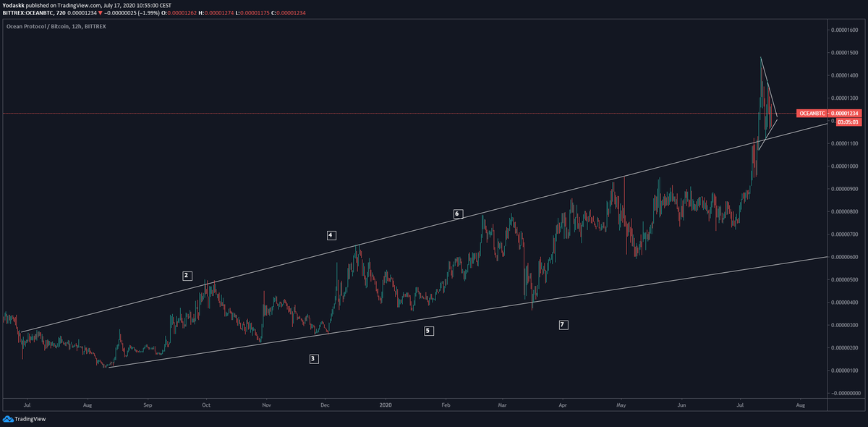Image resolution: width=868 pixels, height=427 pixels.
Task: Click the red downward triangle price indicator
Action: click(x=101, y=12)
